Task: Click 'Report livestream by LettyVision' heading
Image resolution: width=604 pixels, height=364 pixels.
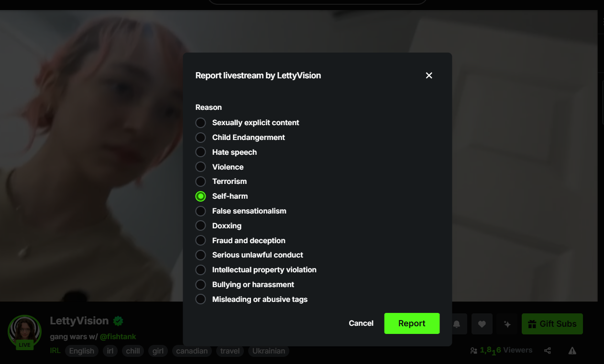Action: pyautogui.click(x=258, y=75)
